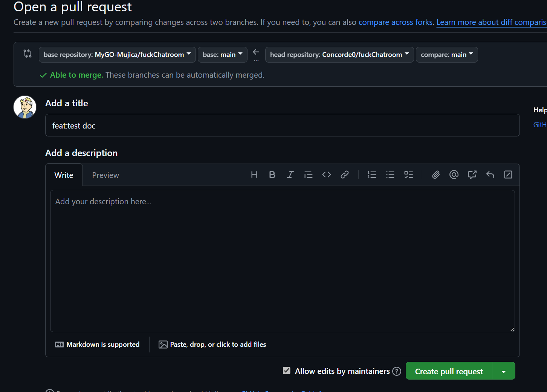This screenshot has width=547, height=392.
Task: Add a link using the chain icon
Action: pos(345,175)
